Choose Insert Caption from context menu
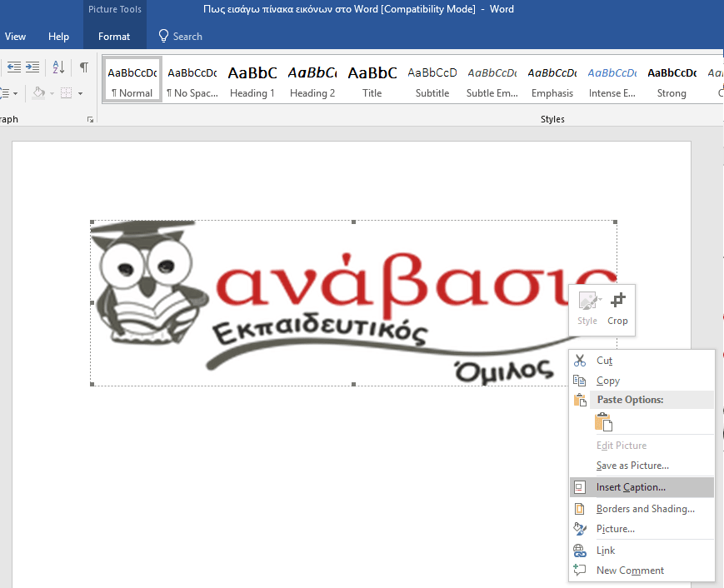This screenshot has width=724, height=588. pos(642,487)
